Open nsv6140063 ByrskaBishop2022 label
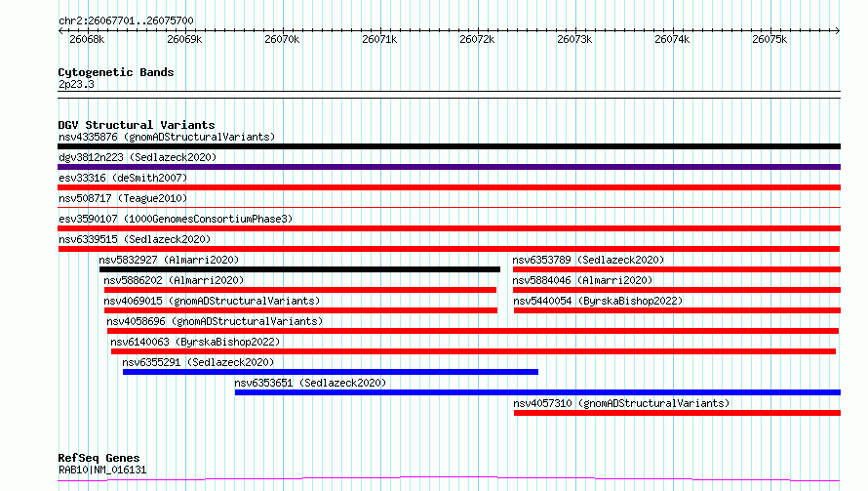This screenshot has height=491, width=868. (x=195, y=342)
